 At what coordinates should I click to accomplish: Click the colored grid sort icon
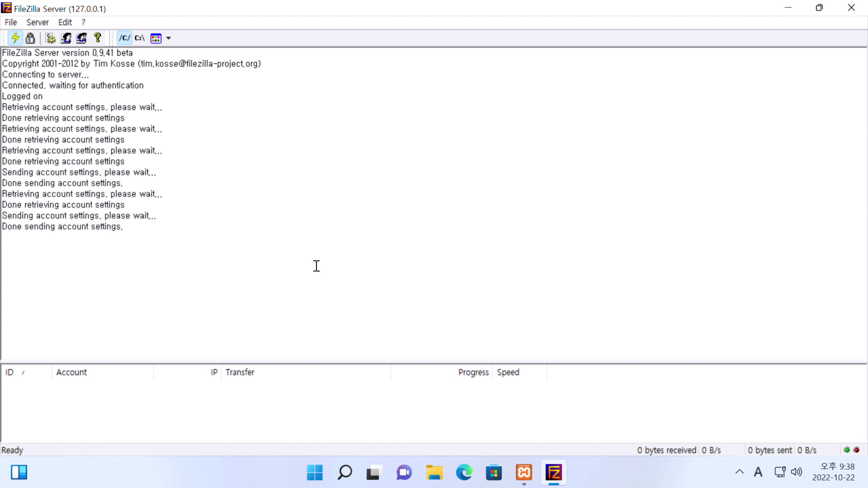[x=156, y=38]
